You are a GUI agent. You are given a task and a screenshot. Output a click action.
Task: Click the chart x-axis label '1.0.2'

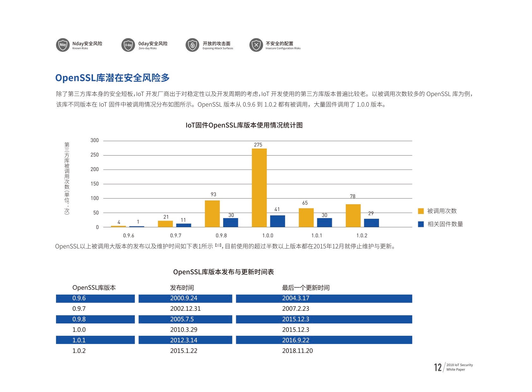pyautogui.click(x=362, y=236)
